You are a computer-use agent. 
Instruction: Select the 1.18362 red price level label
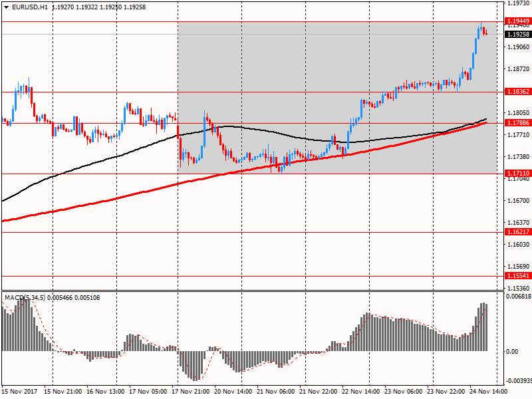[x=518, y=92]
